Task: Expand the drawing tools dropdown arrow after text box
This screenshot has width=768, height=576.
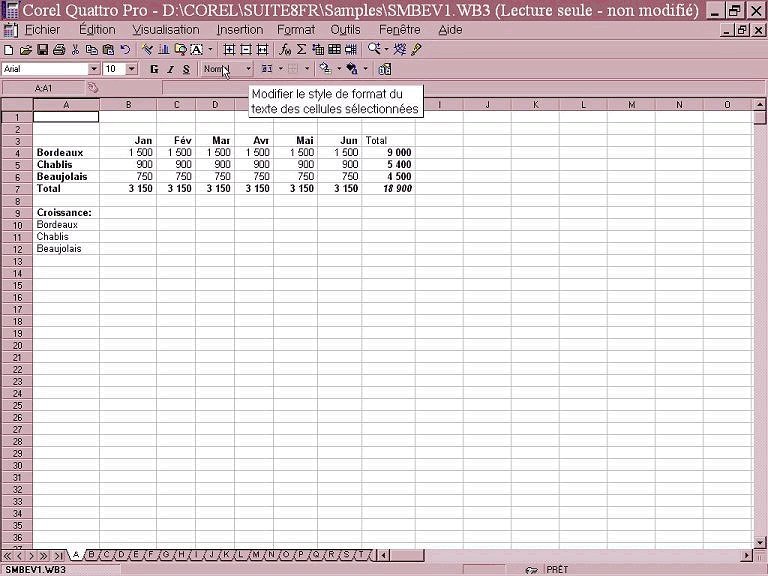Action: [x=211, y=49]
